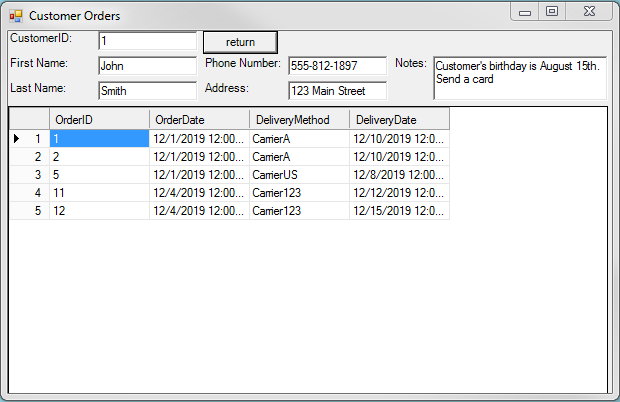Sort by DeliveryMethod column header
620x402 pixels.
299,120
